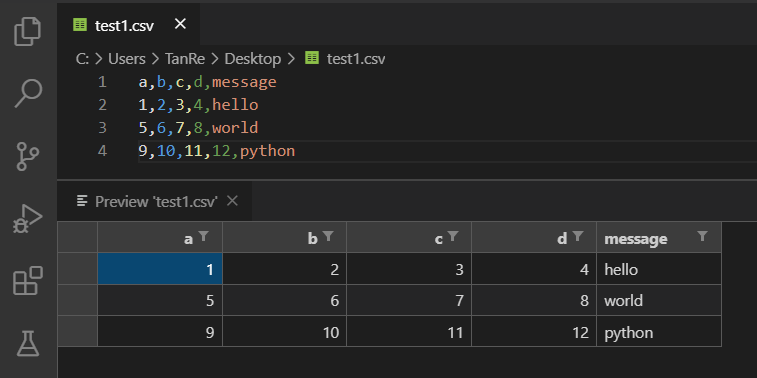Open the Run and Debug view
Screen dimensions: 757x378
pos(28,219)
